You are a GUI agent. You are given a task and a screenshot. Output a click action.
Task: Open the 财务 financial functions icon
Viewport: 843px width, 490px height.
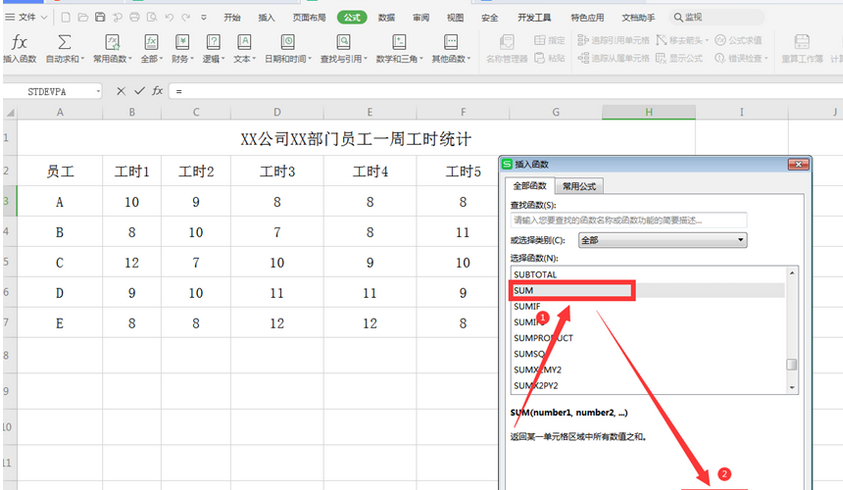point(182,42)
